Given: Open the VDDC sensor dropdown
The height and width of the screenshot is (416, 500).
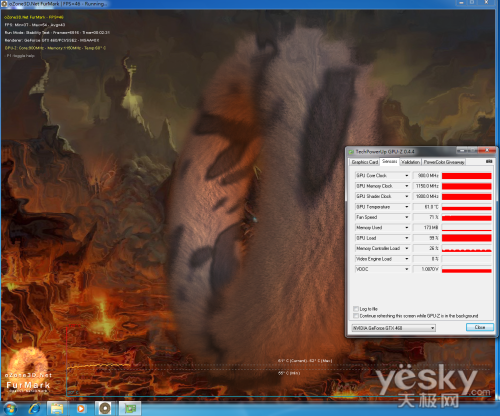Looking at the screenshot, I should click(407, 269).
